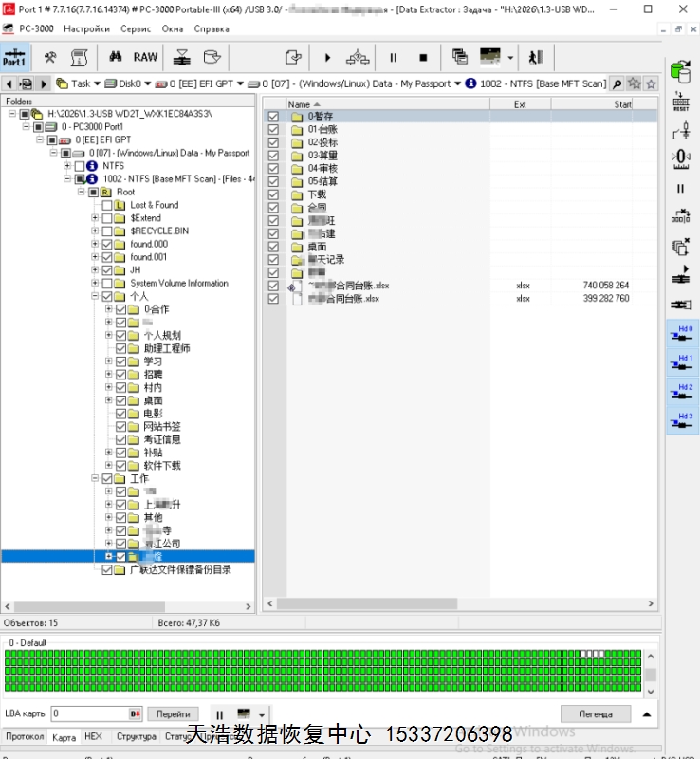Toggle checkbox for Lost & Found folder

pos(107,205)
